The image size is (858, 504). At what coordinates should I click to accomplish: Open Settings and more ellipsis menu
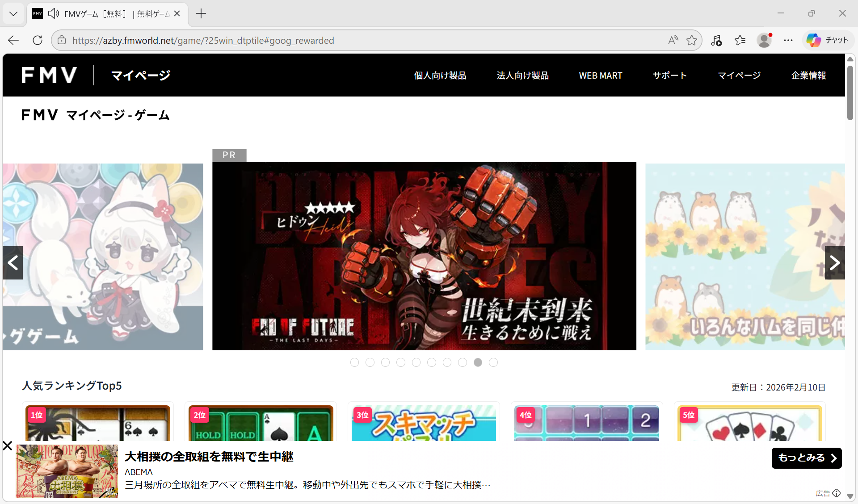click(x=788, y=40)
